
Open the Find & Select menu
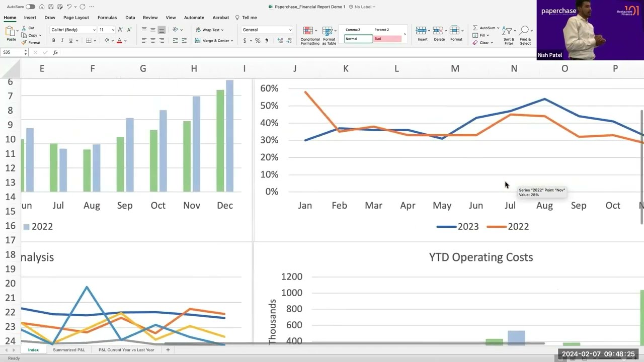point(525,35)
